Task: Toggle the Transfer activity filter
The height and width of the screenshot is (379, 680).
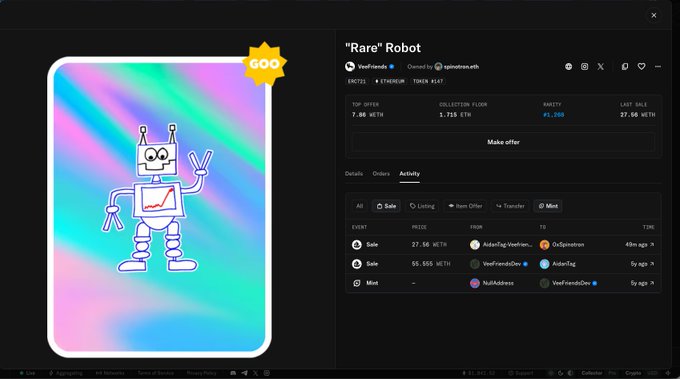Action: pos(510,206)
